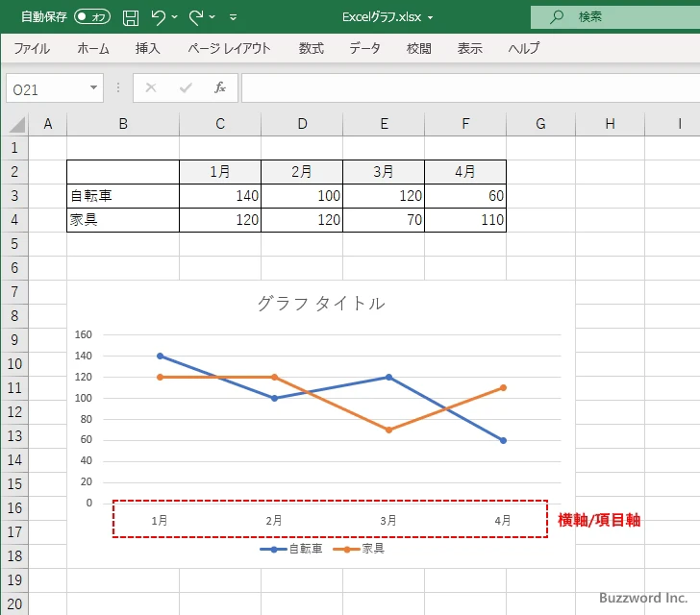This screenshot has height=615, width=700.
Task: Switch to the 表示 tab
Action: click(x=469, y=48)
